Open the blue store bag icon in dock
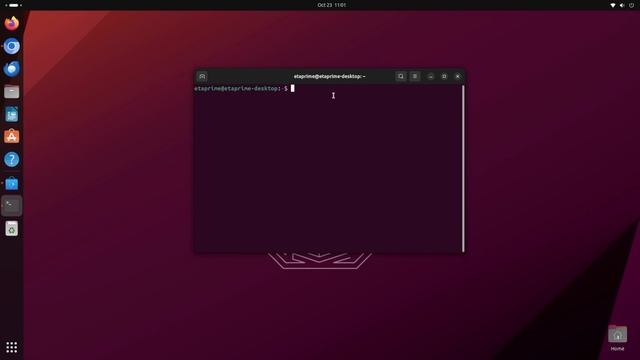 11,183
